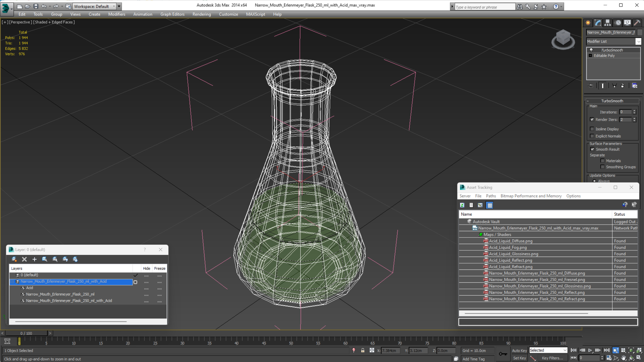Screen dimensions: 644x362
Task: Uncheck Smooth Result checkbox
Action: pos(592,149)
